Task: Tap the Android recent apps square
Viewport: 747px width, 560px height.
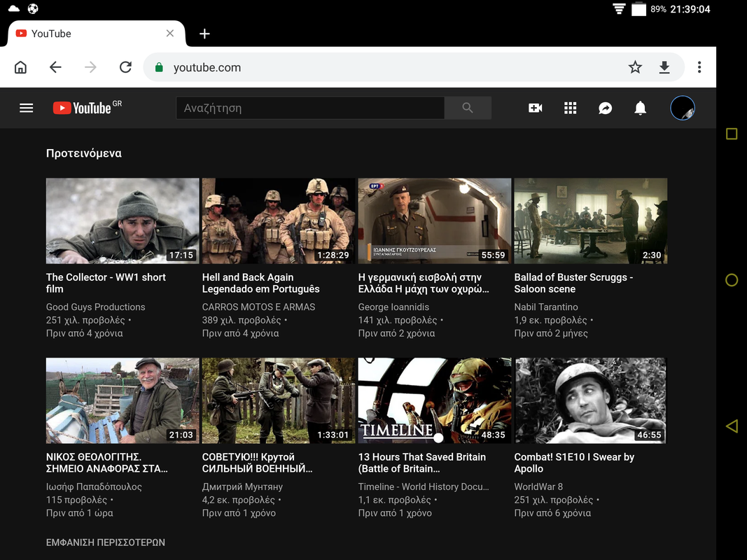Action: 732,134
